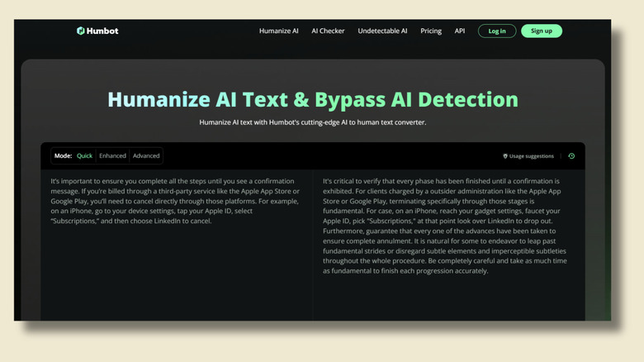Click the green Sign up button
Screen dimensions: 644x362
point(541,31)
